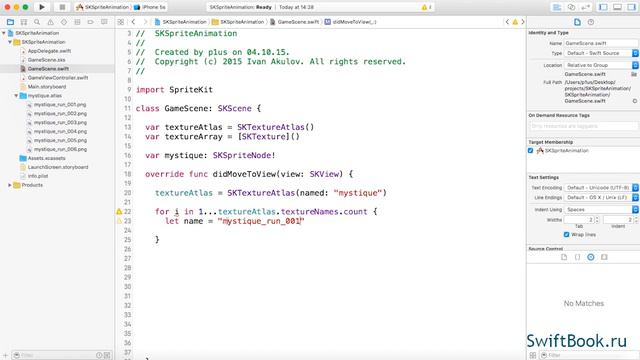
Task: Stop the running build
Action: (x=62, y=7)
